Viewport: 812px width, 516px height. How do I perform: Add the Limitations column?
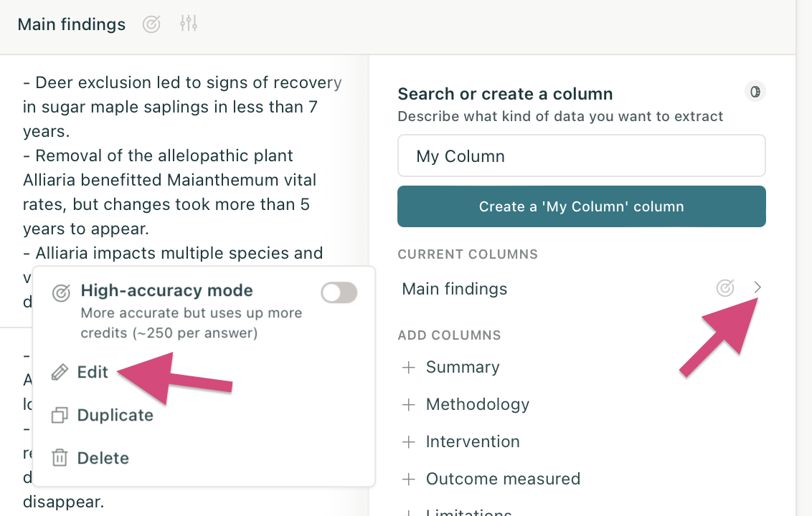point(470,511)
